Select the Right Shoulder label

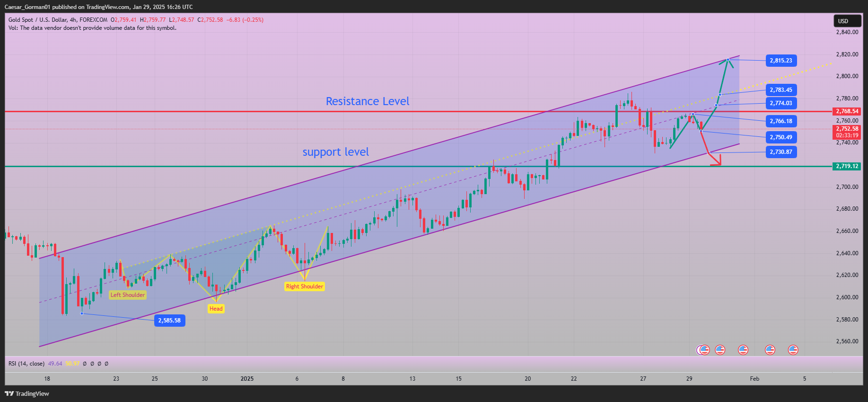(305, 286)
